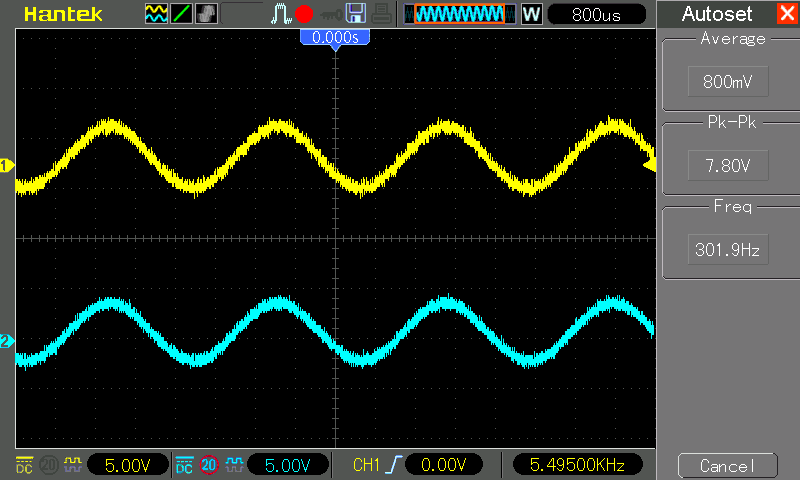The width and height of the screenshot is (800, 480).
Task: Click the 800us timebase readout
Action: 596,14
